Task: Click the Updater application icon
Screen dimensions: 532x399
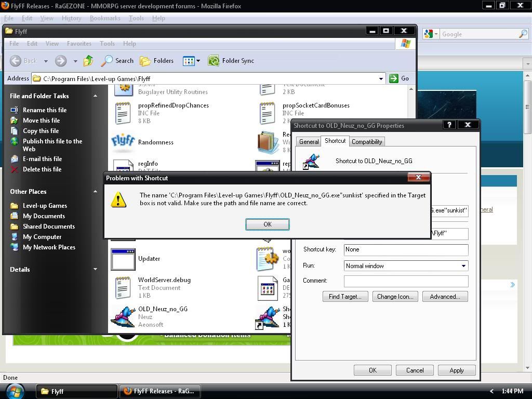Action: click(123, 259)
